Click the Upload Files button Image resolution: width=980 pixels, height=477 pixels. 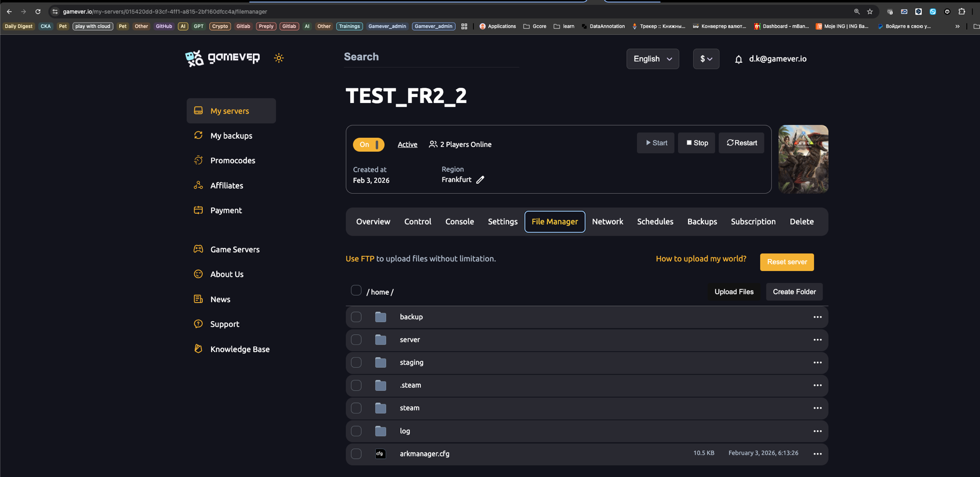(734, 292)
